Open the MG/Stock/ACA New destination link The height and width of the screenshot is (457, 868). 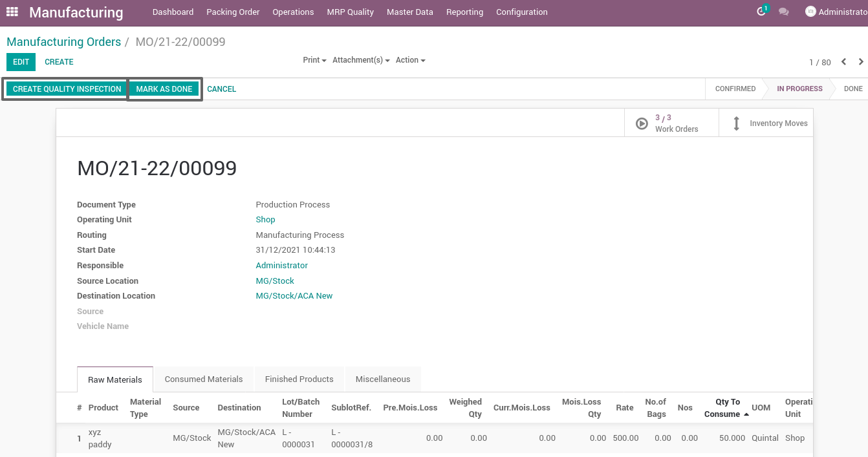point(294,296)
